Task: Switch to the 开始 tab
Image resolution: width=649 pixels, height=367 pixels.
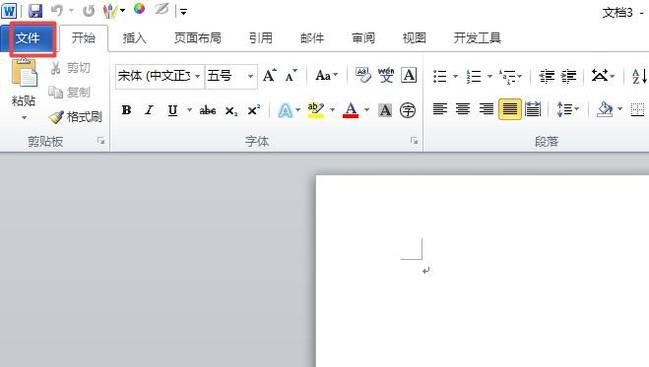Action: (83, 38)
